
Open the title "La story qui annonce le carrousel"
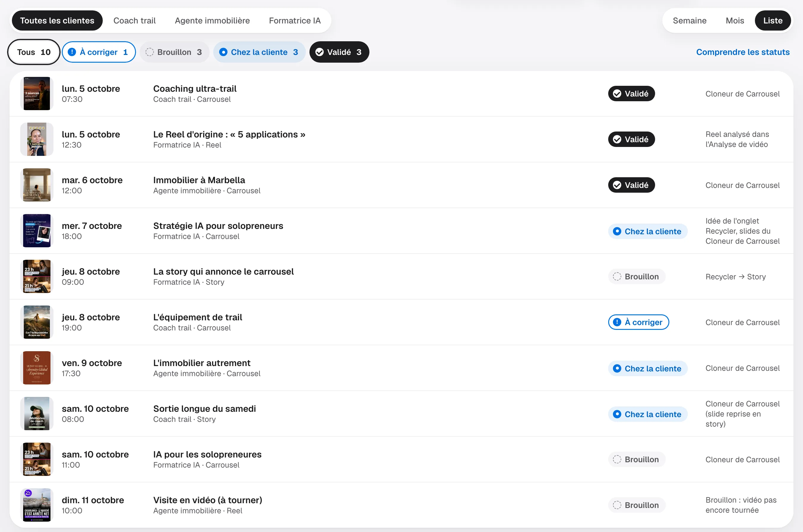(x=223, y=271)
